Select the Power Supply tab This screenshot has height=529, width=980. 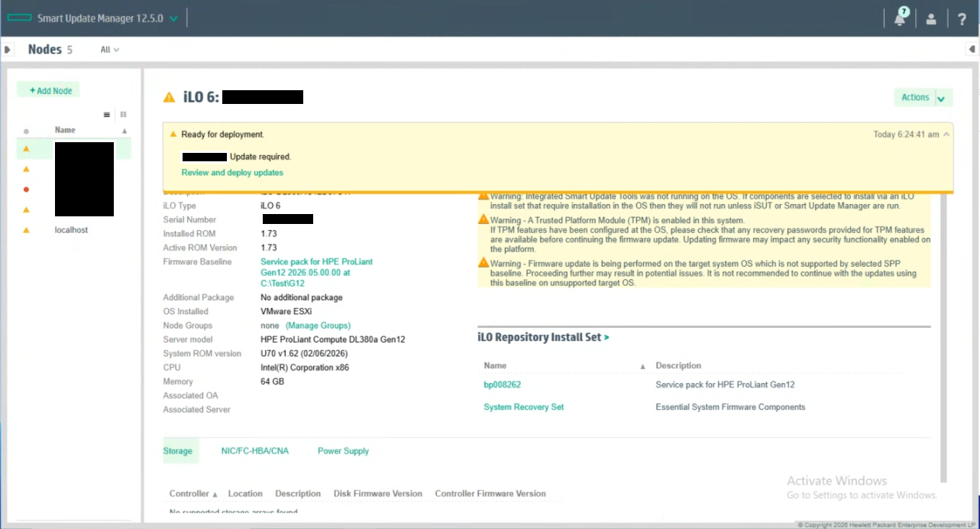pos(343,451)
